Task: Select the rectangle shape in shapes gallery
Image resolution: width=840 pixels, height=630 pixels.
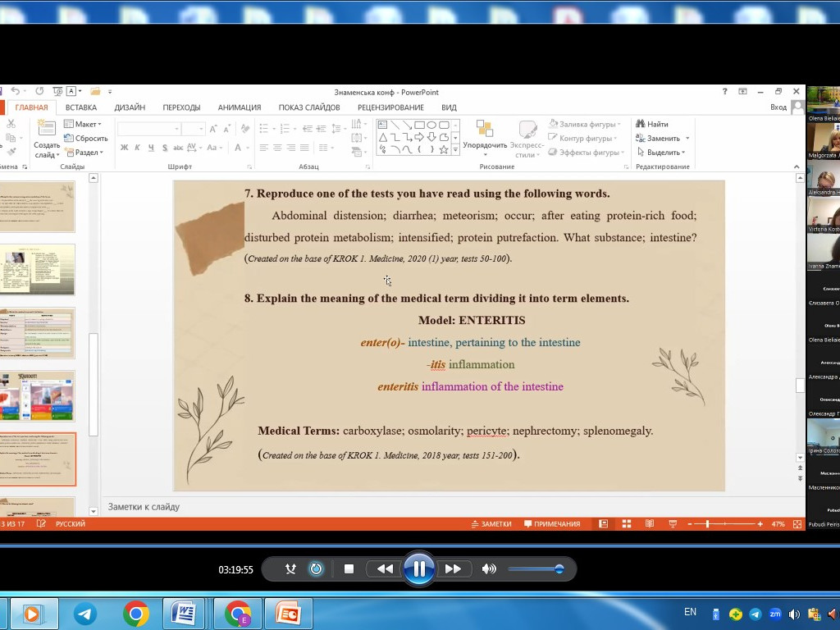Action: tap(419, 125)
